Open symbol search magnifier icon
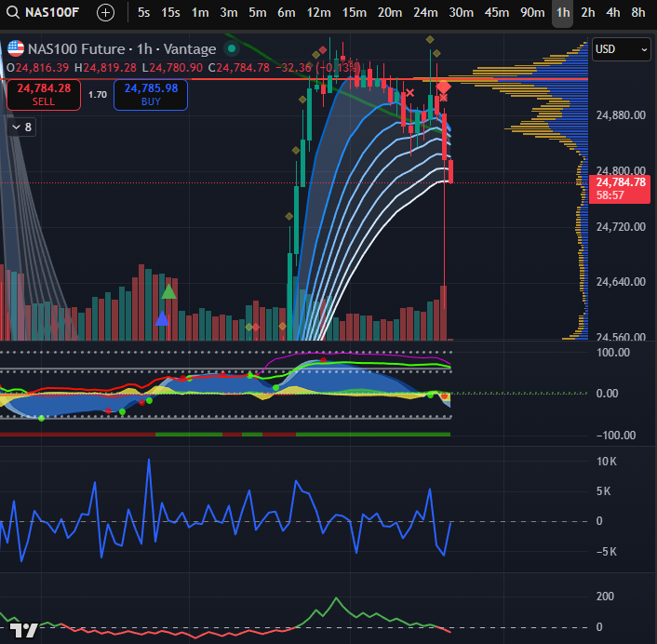This screenshot has height=644, width=657. pyautogui.click(x=13, y=13)
